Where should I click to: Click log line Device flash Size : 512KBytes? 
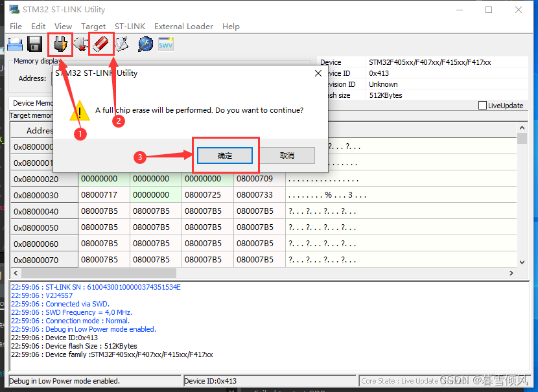pyautogui.click(x=74, y=346)
